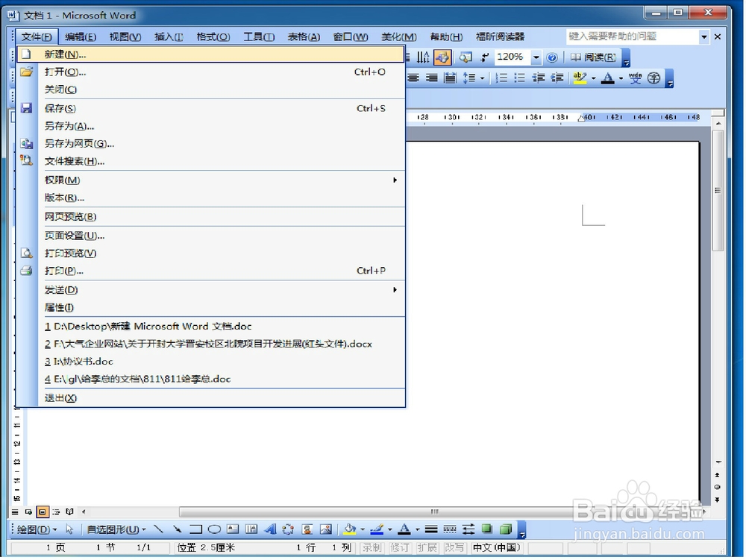Insert a vertical text box
The height and width of the screenshot is (560, 746).
(x=251, y=529)
